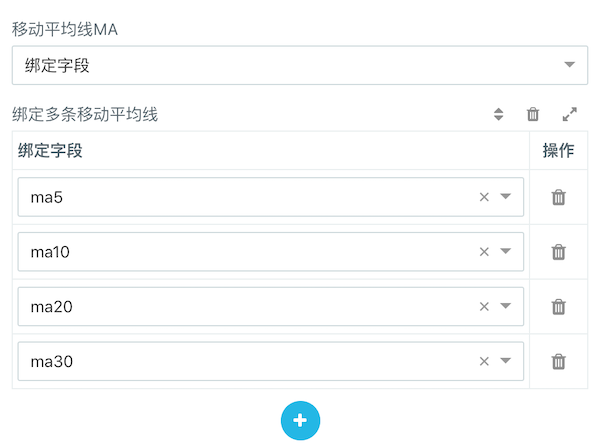This screenshot has height=444, width=600.
Task: Click the expand fullscreen arrows icon
Action: click(570, 114)
